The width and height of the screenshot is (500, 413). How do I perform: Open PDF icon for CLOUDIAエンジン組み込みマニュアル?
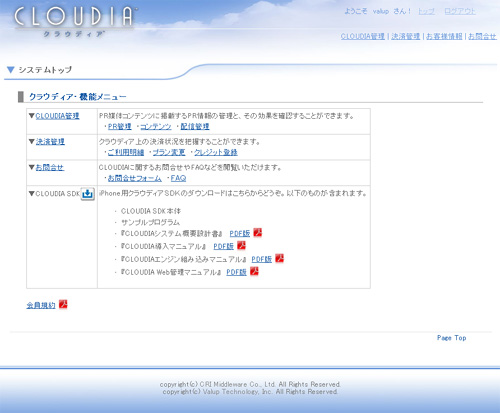[x=280, y=258]
